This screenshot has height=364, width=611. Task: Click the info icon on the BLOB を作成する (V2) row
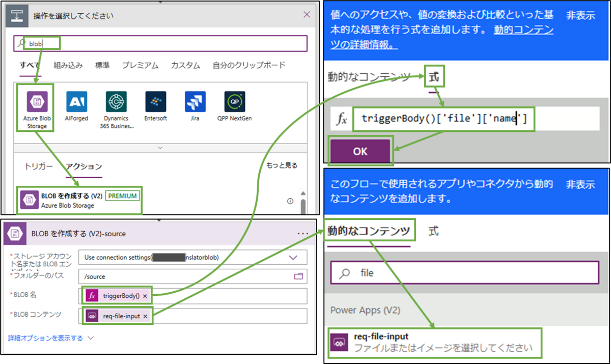[290, 201]
